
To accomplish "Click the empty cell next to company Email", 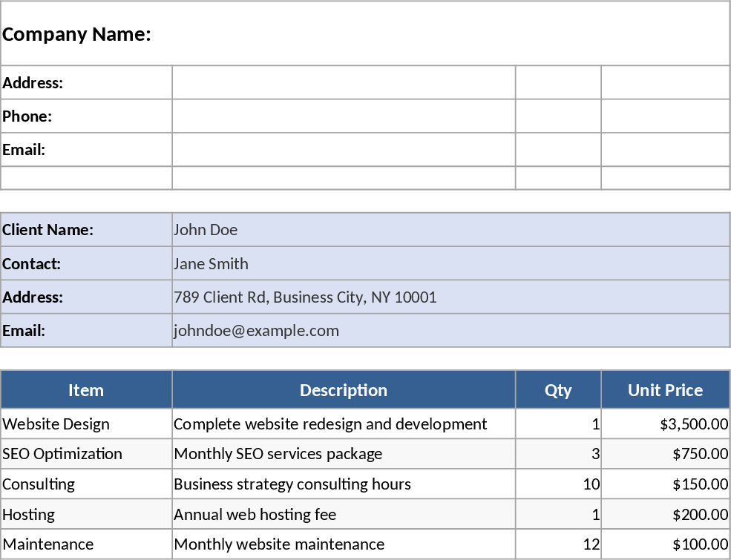I will (x=344, y=150).
